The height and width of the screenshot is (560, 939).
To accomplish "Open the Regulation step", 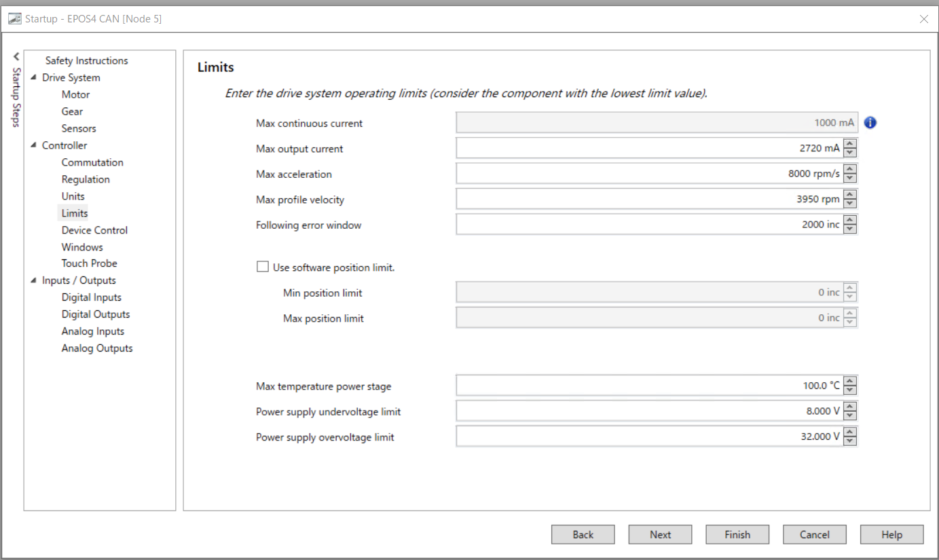I will (86, 179).
